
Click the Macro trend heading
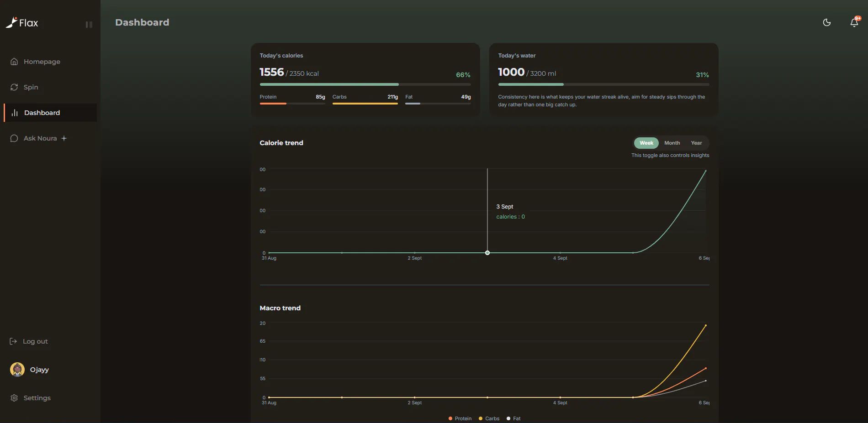tap(280, 308)
